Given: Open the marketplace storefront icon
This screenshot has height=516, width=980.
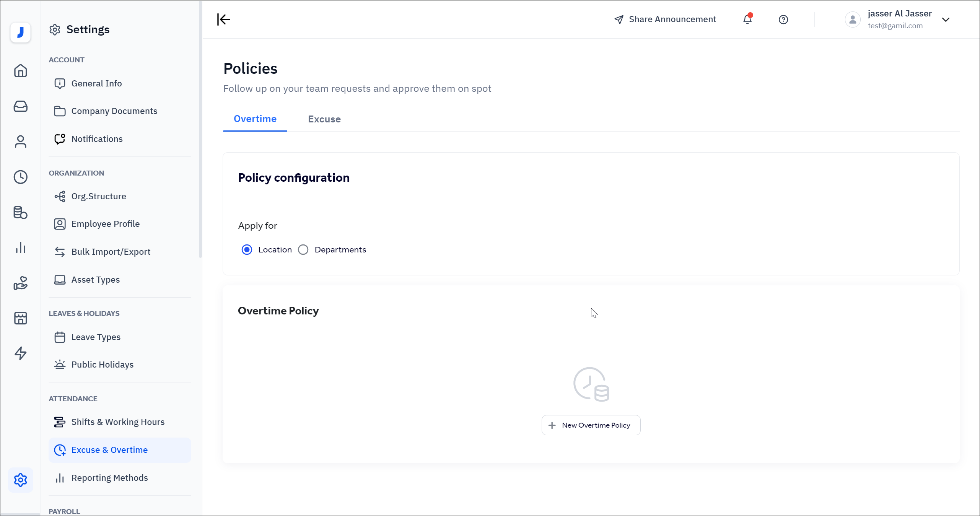Looking at the screenshot, I should (20, 318).
